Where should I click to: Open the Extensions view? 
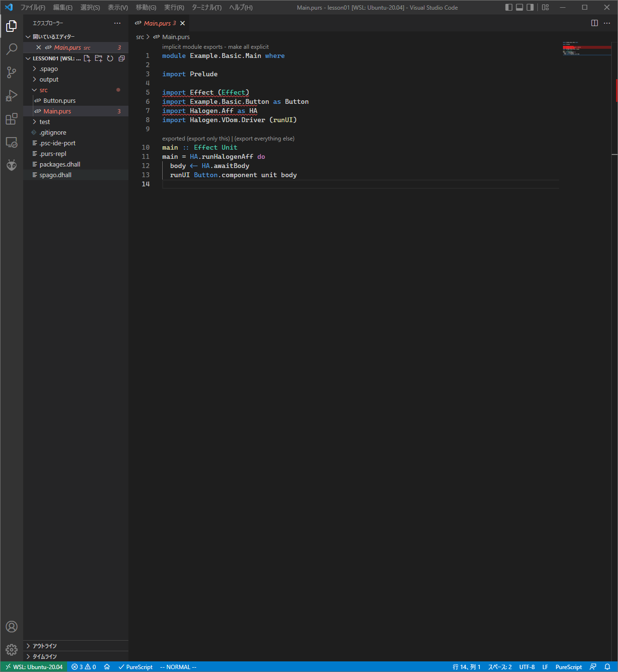pos(12,119)
